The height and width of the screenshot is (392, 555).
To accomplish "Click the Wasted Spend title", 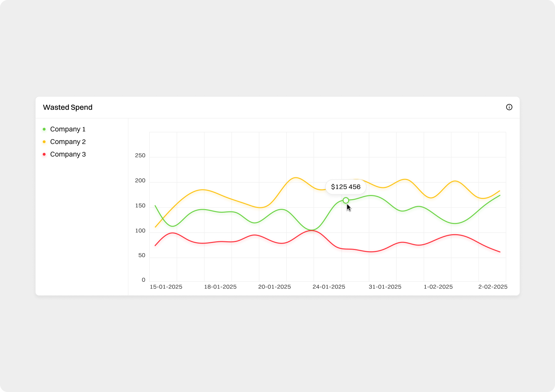I will pyautogui.click(x=68, y=107).
